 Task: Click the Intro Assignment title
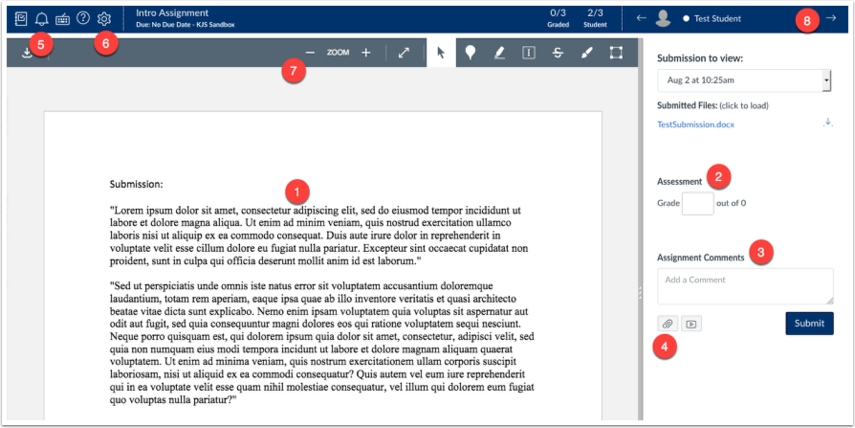(172, 13)
